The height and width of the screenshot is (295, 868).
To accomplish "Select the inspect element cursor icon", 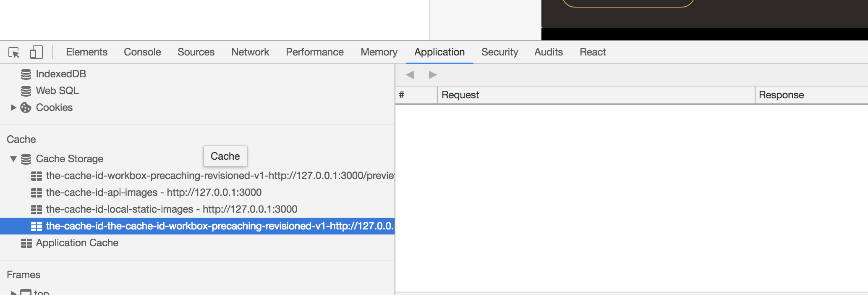I will coord(14,52).
